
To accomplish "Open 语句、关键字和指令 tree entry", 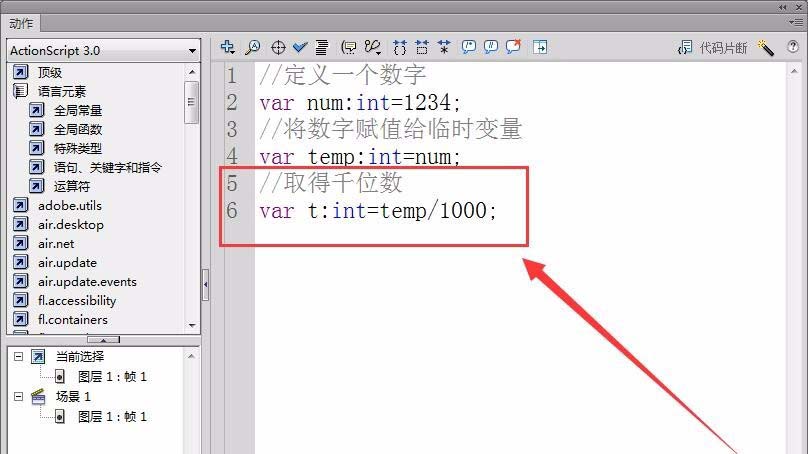I will point(108,167).
